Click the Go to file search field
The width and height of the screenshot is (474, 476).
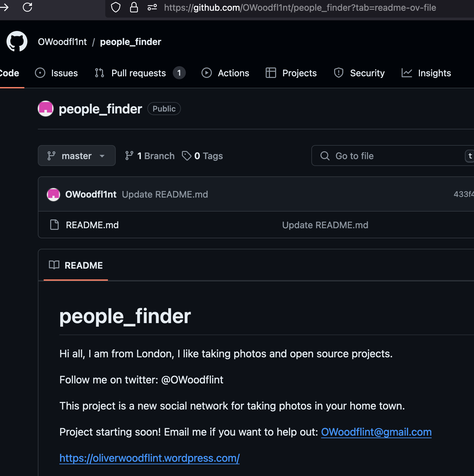[x=393, y=156]
